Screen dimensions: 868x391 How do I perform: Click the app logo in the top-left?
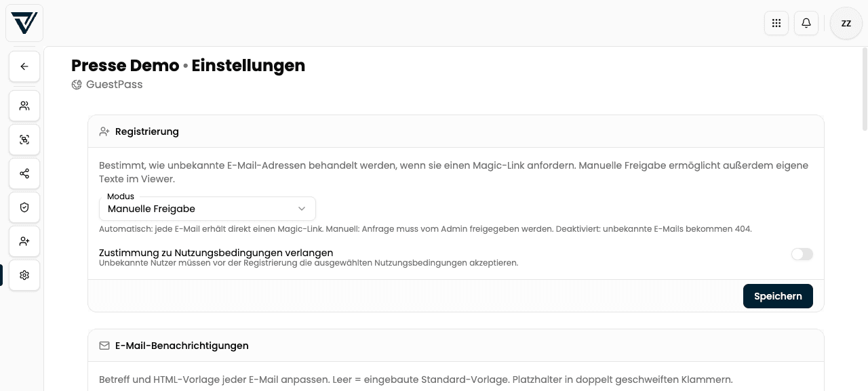point(24,23)
